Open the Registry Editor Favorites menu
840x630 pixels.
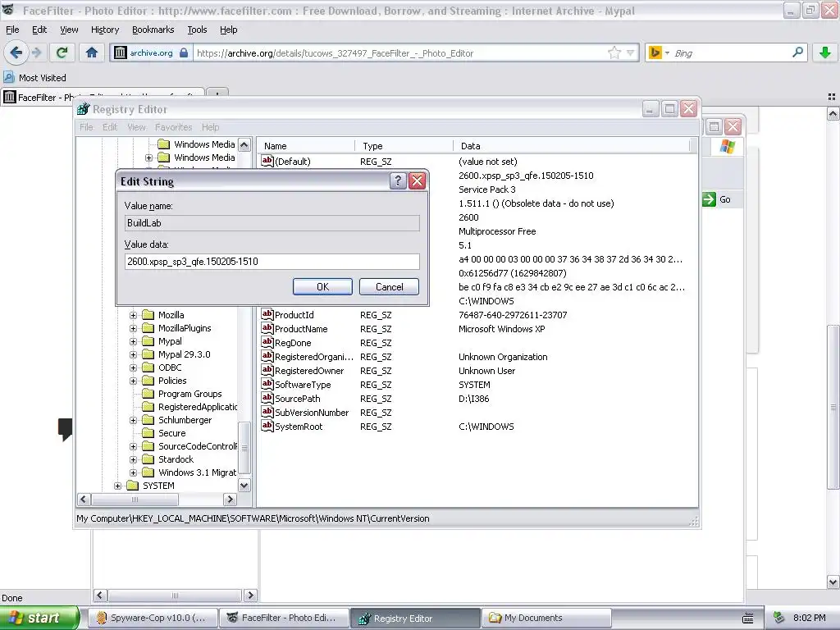pyautogui.click(x=173, y=127)
